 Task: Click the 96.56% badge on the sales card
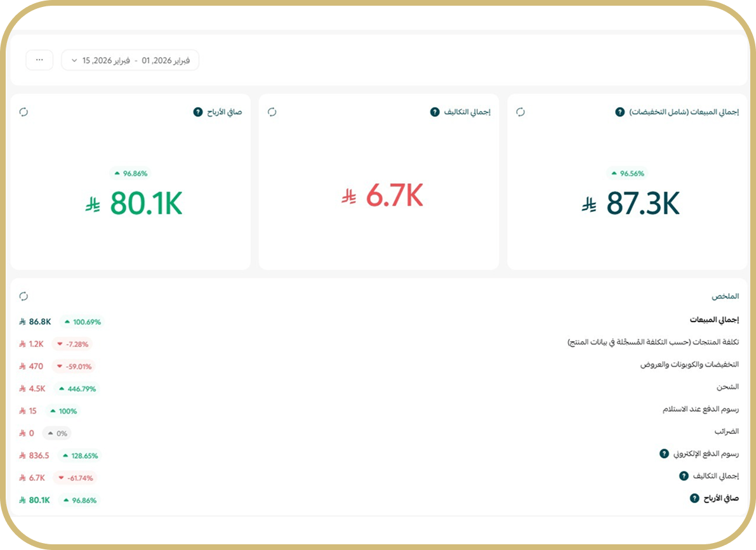coord(627,174)
